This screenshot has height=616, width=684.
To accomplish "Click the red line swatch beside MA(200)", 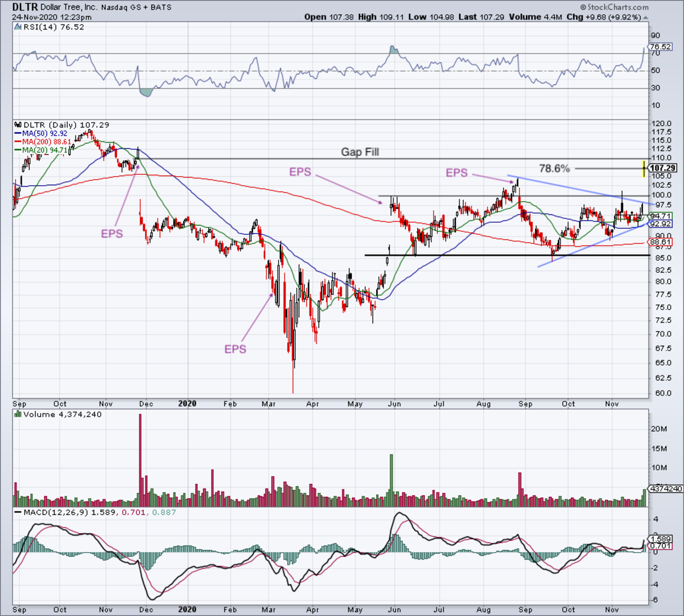I will coord(18,142).
